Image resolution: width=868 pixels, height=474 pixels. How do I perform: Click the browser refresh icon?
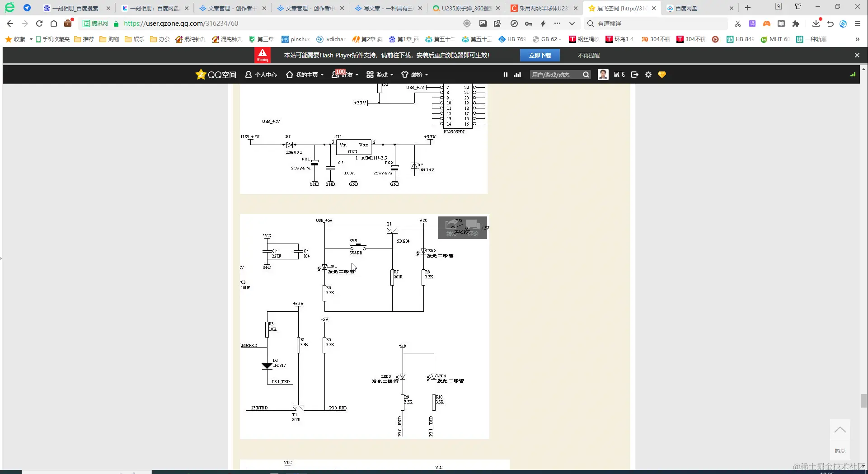click(x=39, y=23)
